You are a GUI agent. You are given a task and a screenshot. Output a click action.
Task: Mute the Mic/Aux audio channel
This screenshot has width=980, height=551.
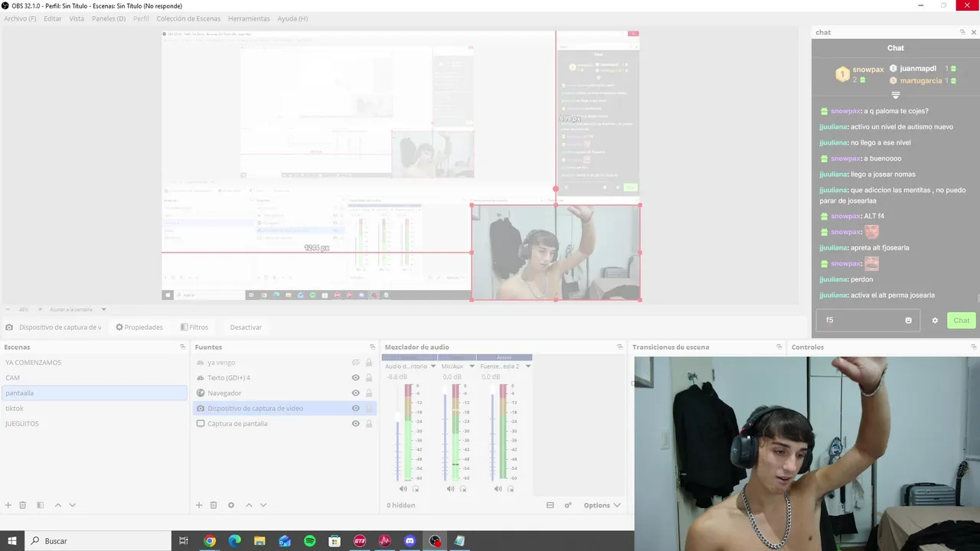[450, 488]
